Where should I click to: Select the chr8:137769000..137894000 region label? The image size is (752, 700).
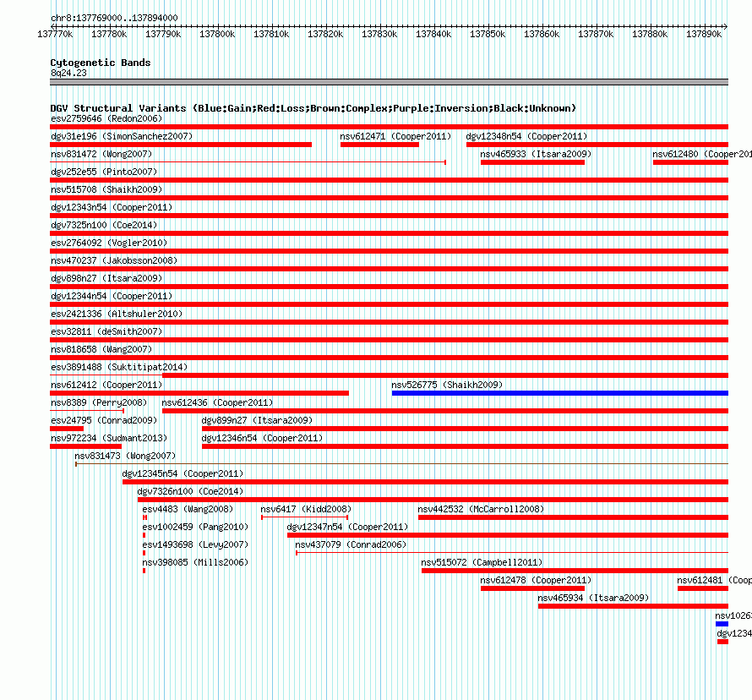pos(114,18)
